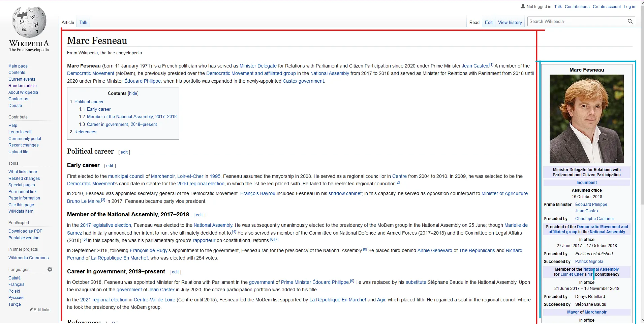Open the Jean Castex article link
644x324 pixels.
coord(474,66)
